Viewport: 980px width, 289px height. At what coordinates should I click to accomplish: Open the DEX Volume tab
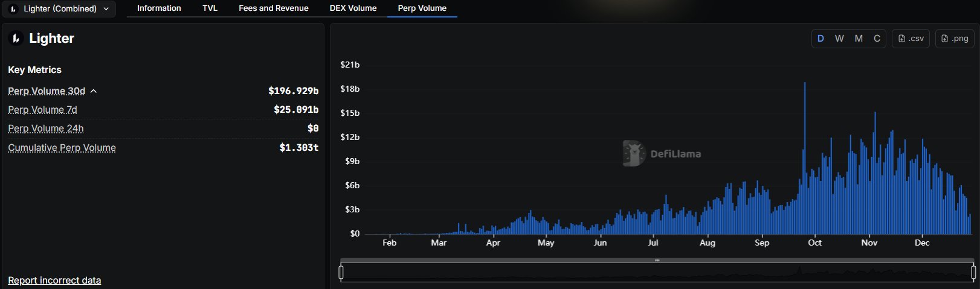click(353, 8)
